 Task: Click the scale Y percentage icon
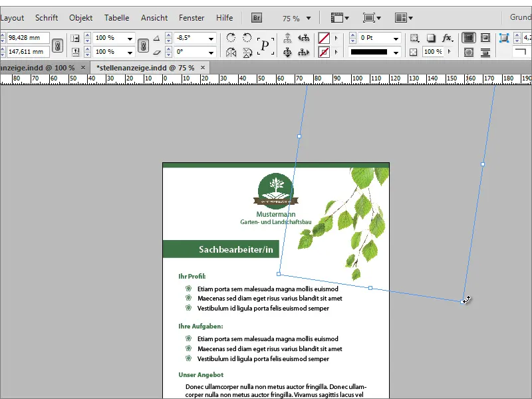pos(75,53)
